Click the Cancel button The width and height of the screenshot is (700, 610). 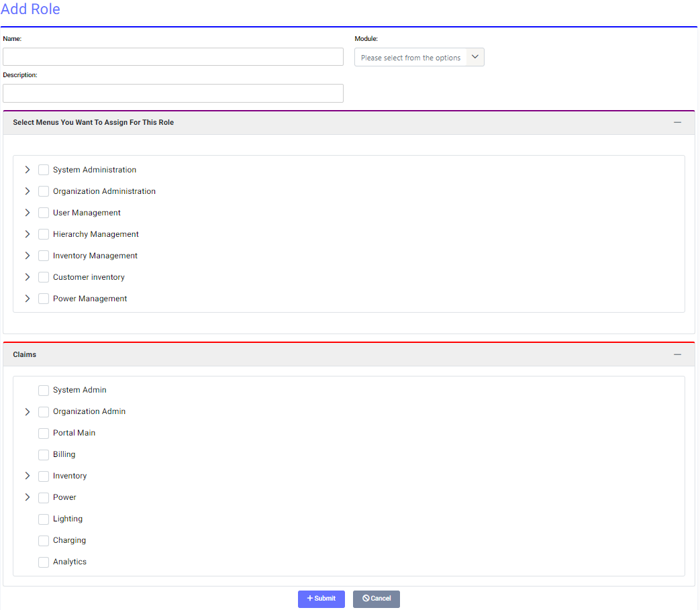(x=377, y=599)
